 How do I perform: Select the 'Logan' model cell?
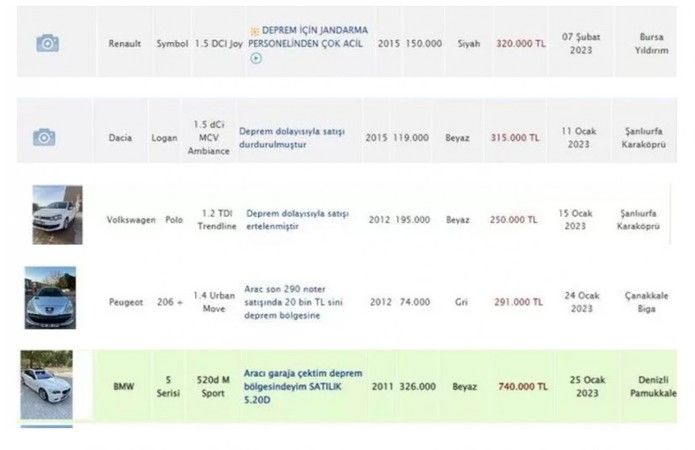(x=164, y=138)
